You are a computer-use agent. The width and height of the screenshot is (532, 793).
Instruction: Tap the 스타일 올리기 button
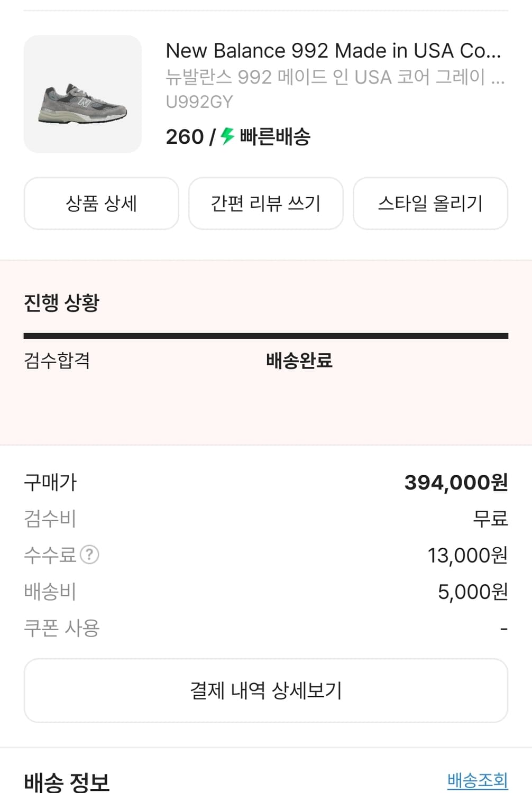430,204
